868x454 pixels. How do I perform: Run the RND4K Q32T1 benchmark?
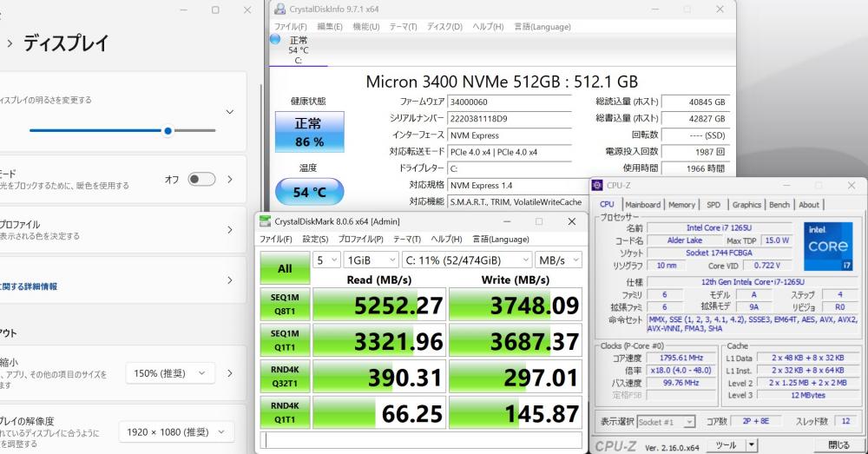coord(285,377)
